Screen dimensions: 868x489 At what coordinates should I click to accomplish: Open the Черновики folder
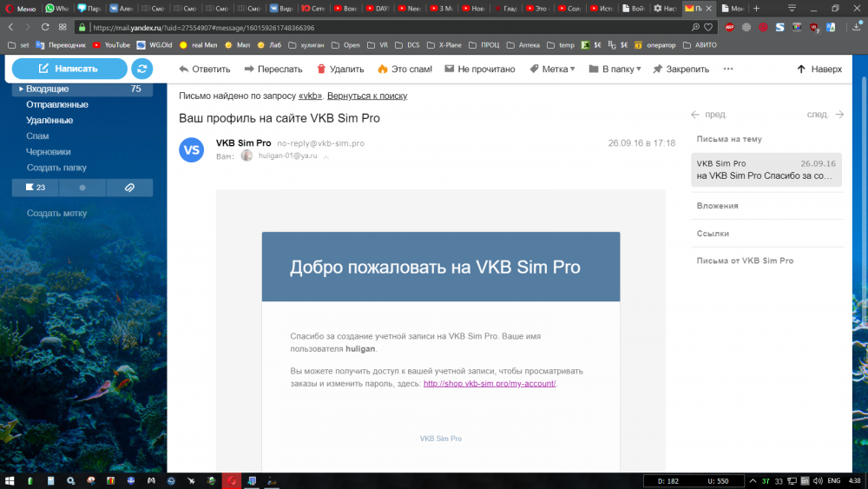click(48, 152)
